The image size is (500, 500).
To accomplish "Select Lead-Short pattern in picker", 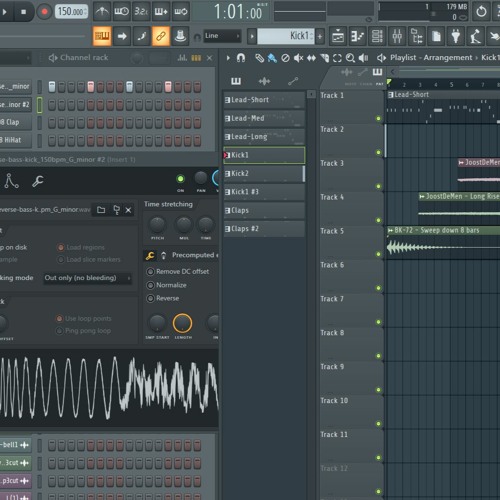I will tap(264, 100).
